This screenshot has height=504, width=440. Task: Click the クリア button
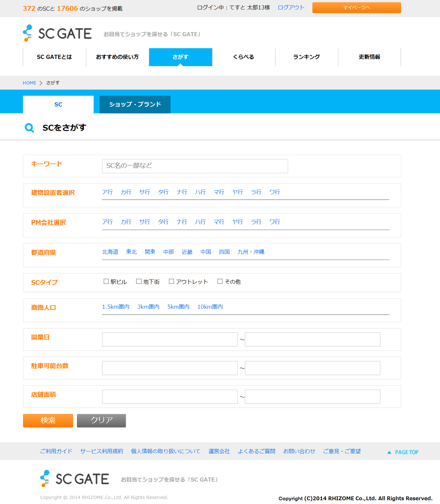point(101,421)
